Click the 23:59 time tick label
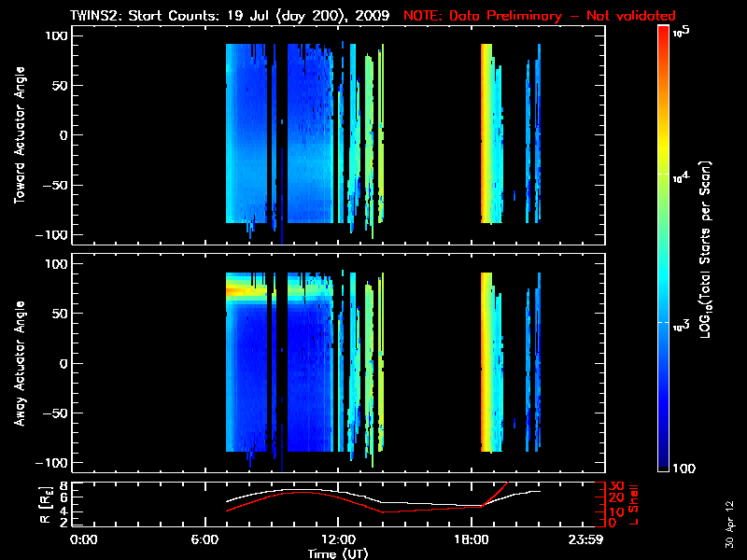Image resolution: width=747 pixels, height=560 pixels. (x=588, y=539)
